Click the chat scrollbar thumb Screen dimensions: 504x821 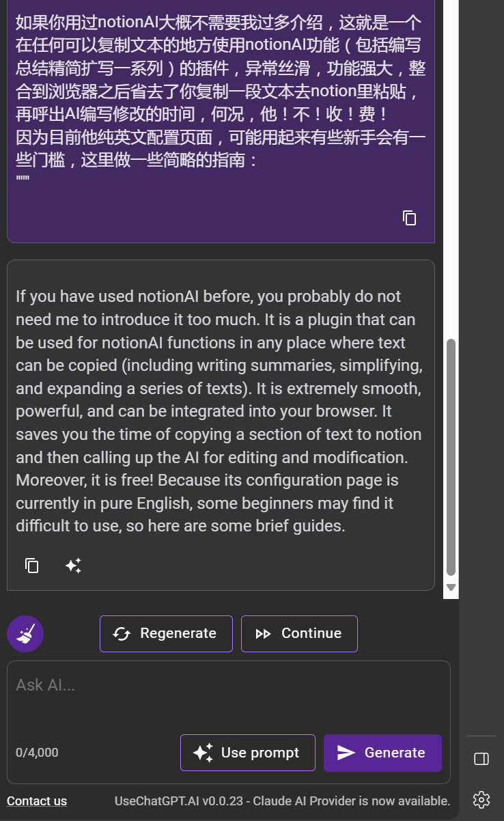click(451, 458)
